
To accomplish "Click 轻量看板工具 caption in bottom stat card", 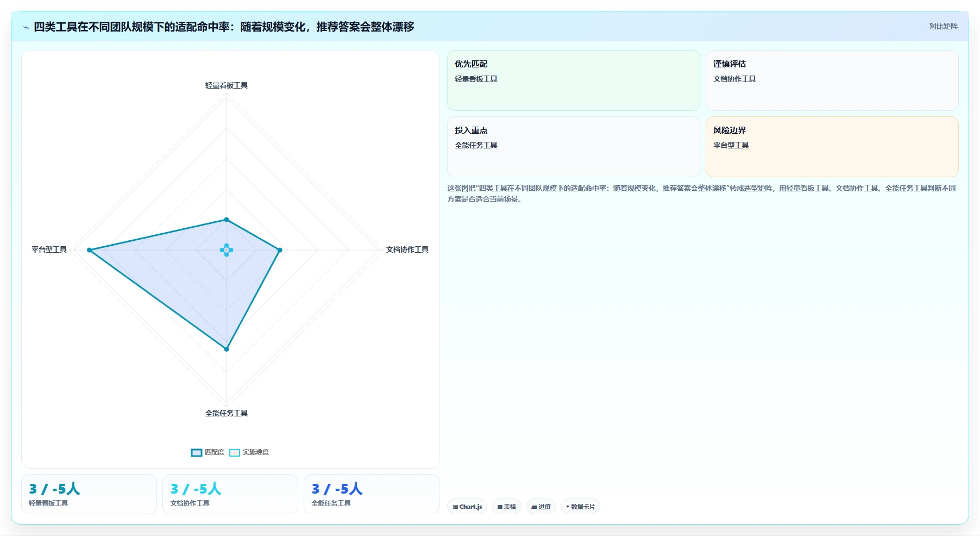I will pyautogui.click(x=48, y=503).
